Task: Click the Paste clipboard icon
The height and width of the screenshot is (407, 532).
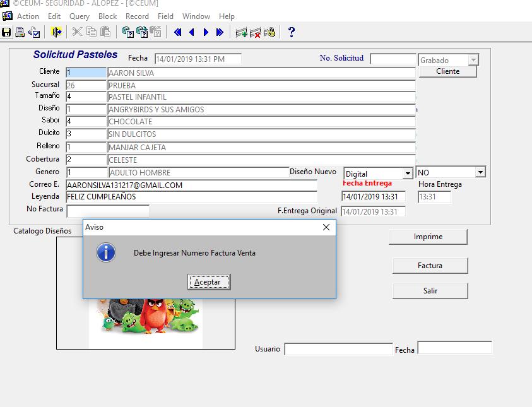Action: [x=105, y=32]
